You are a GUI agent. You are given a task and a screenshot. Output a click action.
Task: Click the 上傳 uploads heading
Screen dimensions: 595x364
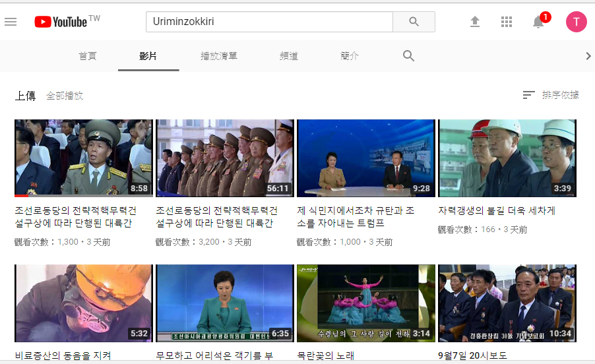coord(26,96)
